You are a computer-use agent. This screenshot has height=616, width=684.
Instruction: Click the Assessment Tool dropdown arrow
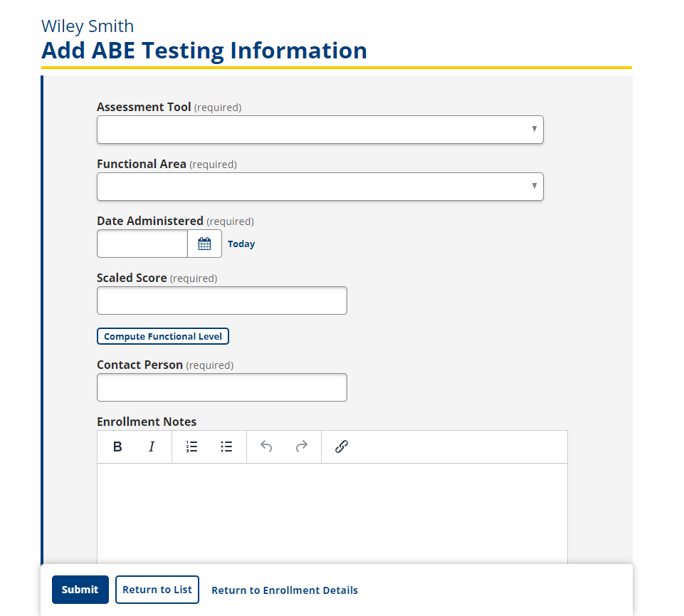point(534,129)
